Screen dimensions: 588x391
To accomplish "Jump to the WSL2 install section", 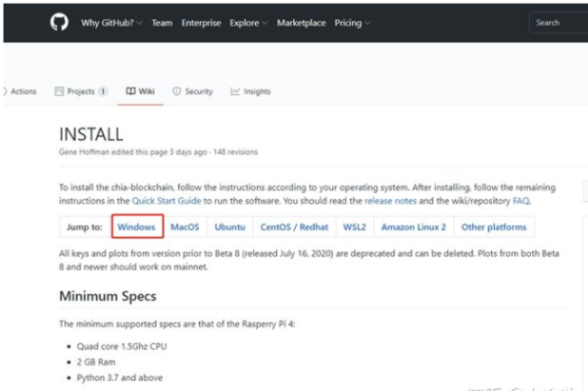I will click(355, 226).
